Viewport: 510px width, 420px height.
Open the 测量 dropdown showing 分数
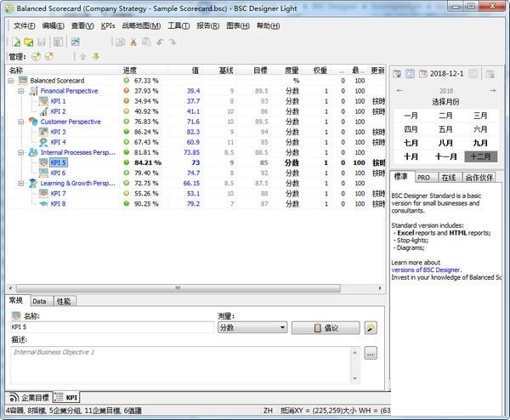click(x=252, y=327)
